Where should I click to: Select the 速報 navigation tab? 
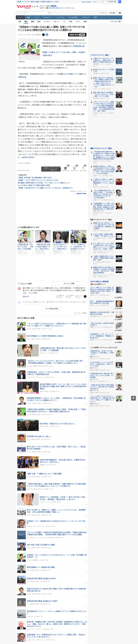click(x=28, y=17)
